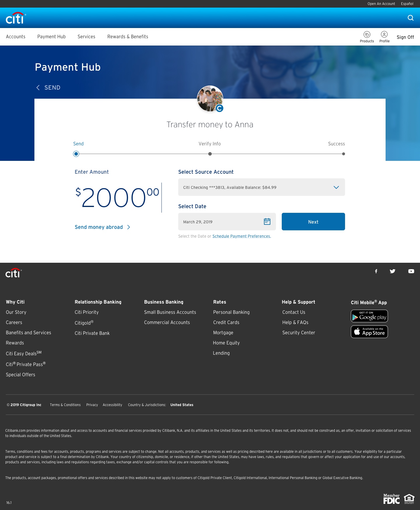This screenshot has width=420, height=510.
Task: Click the Next button
Action: (x=313, y=222)
